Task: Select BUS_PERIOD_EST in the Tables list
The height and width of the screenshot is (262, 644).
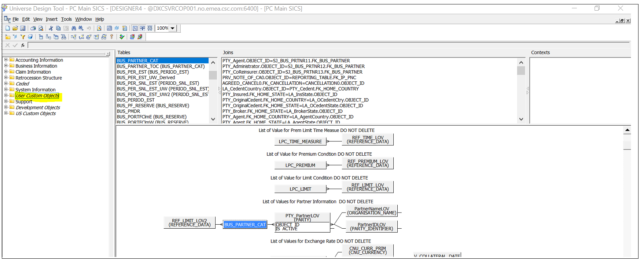Action: click(x=136, y=100)
